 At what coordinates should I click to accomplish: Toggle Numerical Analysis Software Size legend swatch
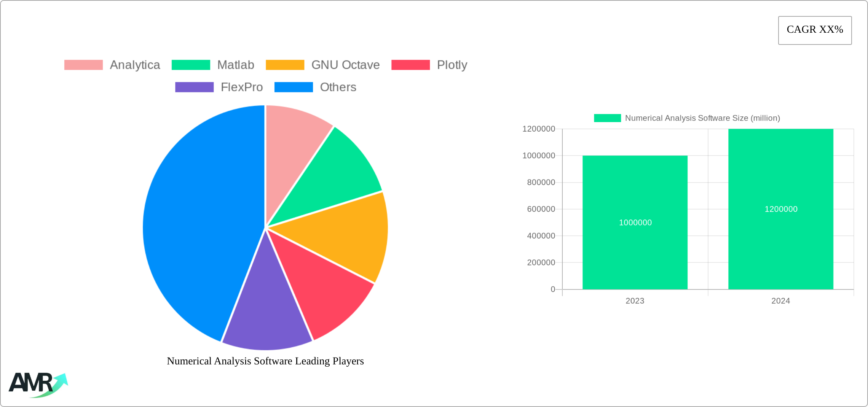607,118
